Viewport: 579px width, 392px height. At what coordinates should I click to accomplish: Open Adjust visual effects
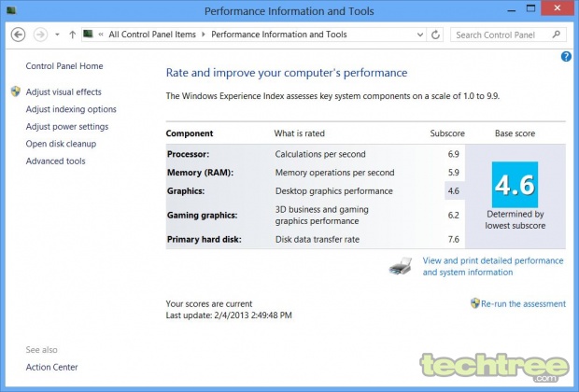pos(64,91)
